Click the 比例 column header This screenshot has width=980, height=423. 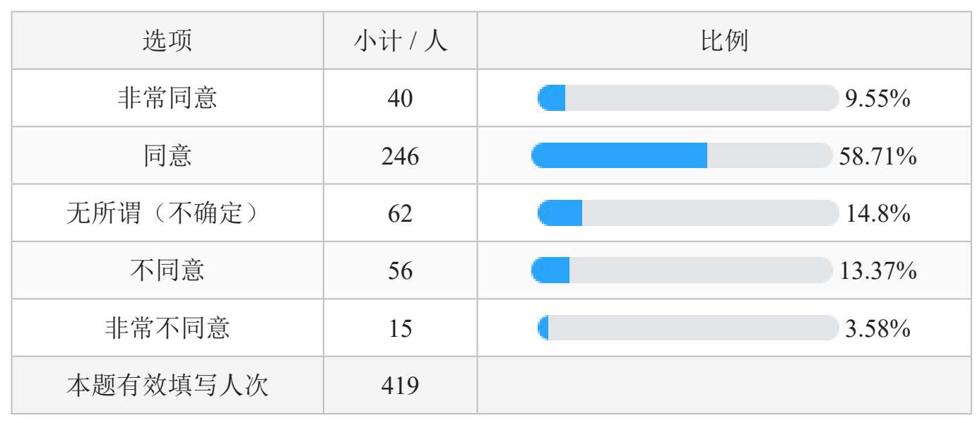(x=724, y=41)
